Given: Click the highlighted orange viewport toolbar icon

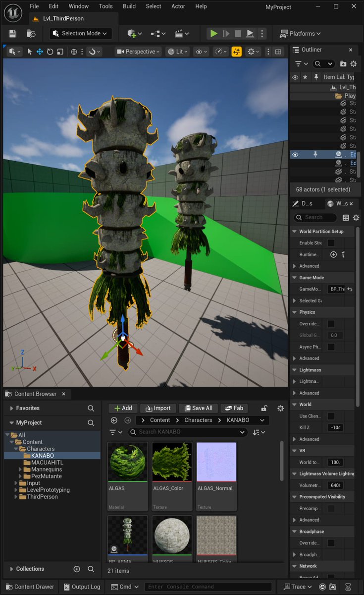Looking at the screenshot, I should pos(237,52).
